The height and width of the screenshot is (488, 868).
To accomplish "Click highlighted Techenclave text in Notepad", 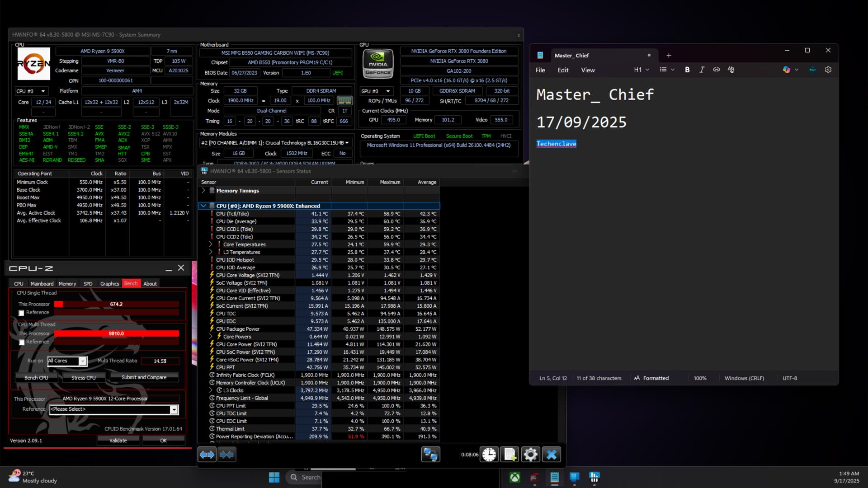I will click(556, 144).
